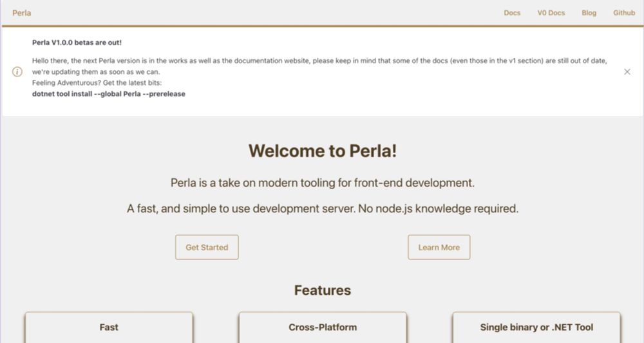The width and height of the screenshot is (644, 343).
Task: Dismiss the beta announcement banner
Action: pyautogui.click(x=627, y=72)
